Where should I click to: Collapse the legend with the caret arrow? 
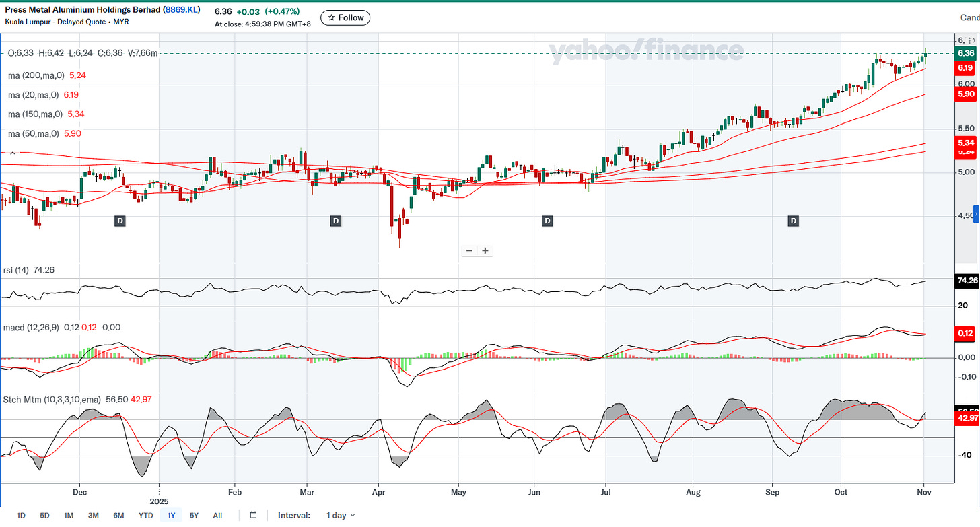[11, 153]
